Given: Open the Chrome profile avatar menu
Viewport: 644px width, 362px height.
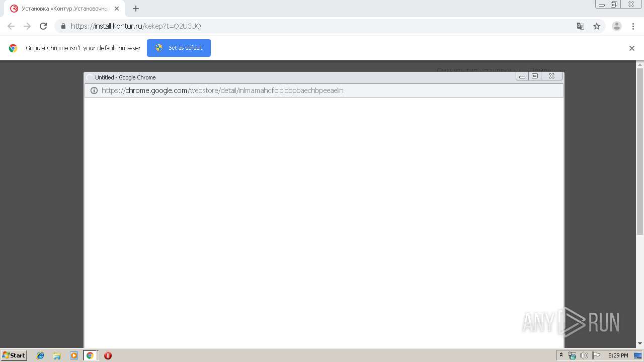Looking at the screenshot, I should pos(617,26).
